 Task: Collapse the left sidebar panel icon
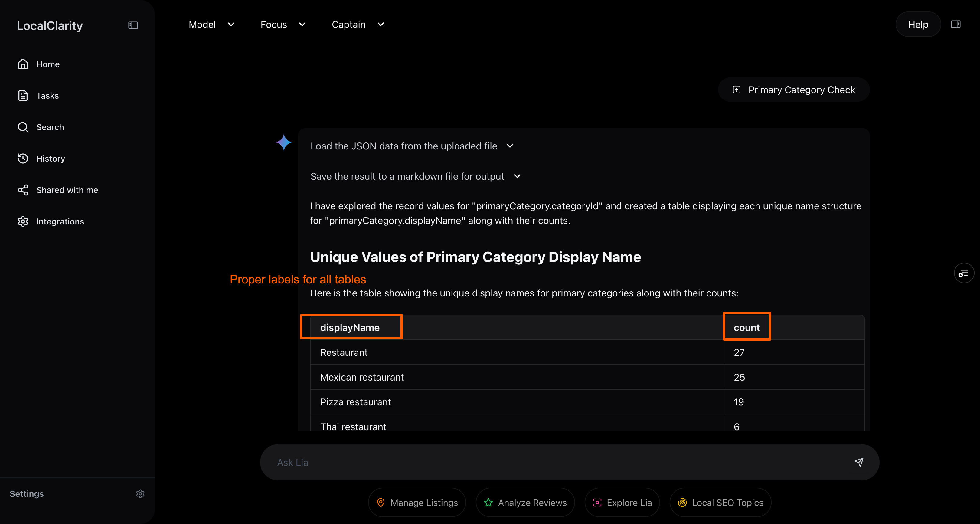[x=133, y=25]
